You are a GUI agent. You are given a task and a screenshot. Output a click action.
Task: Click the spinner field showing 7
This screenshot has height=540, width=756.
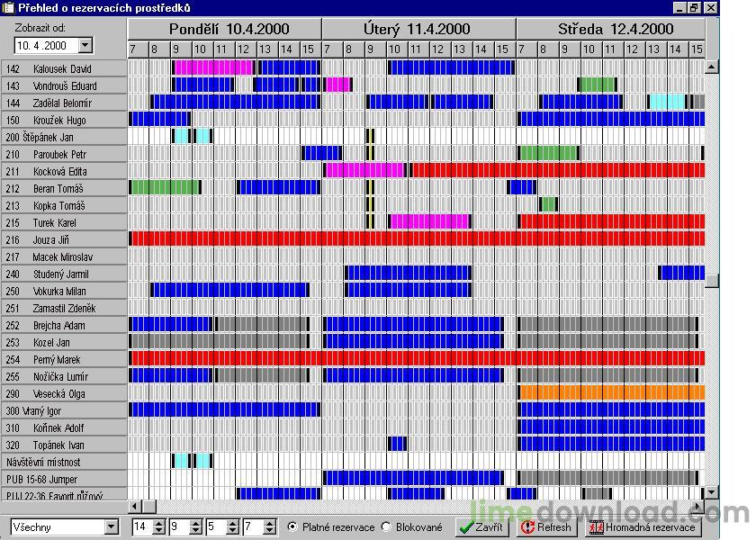[253, 526]
